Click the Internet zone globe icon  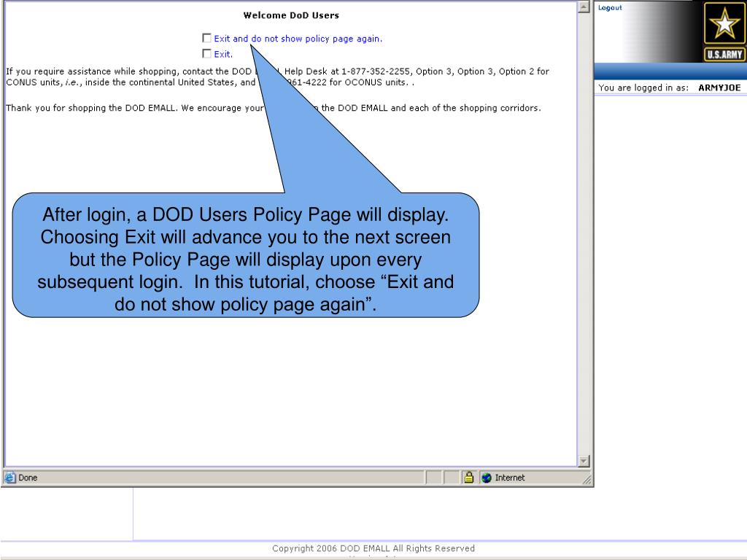coord(487,478)
